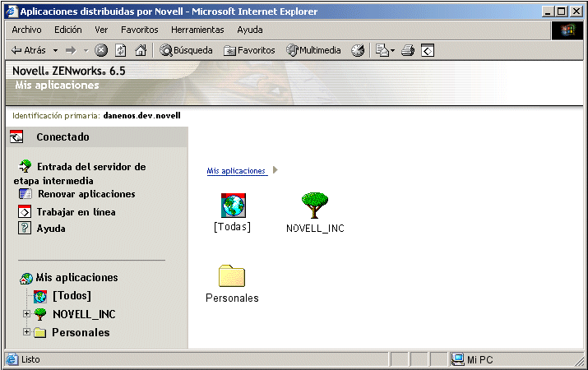Open the Herramientas menu
This screenshot has width=588, height=370.
(197, 30)
